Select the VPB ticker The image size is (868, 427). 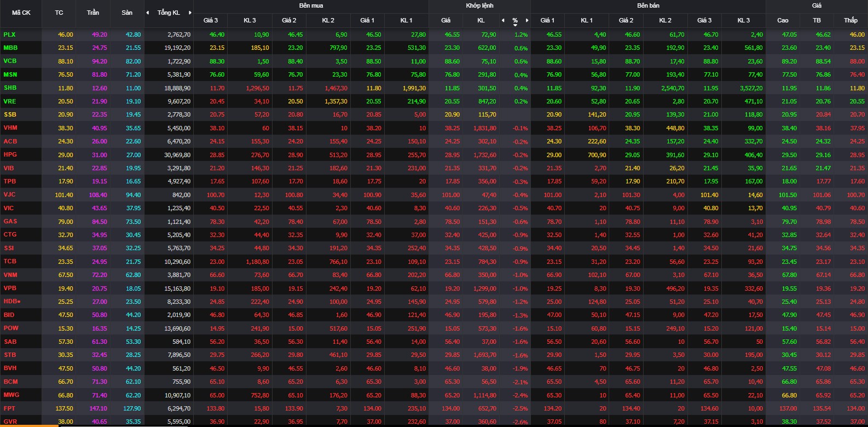[x=10, y=288]
